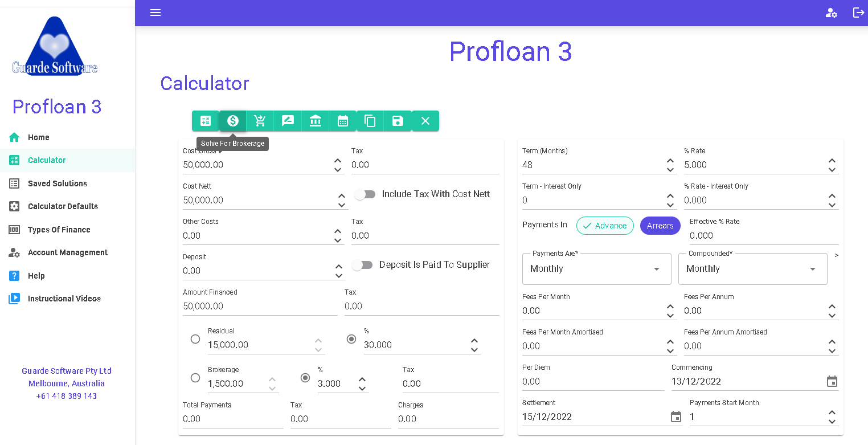Click the up arrow on Fees Per Month
The image size is (868, 445).
point(670,307)
